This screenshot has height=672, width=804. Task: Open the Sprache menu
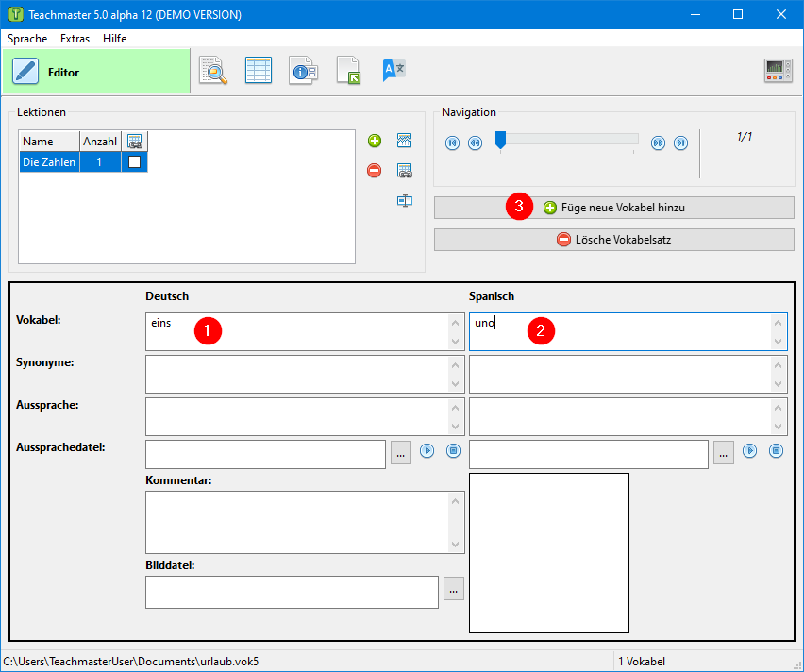pos(27,39)
